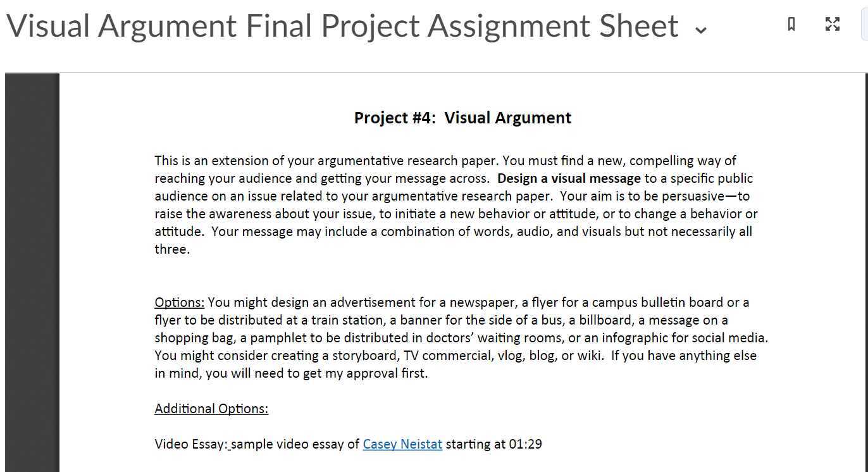Image resolution: width=868 pixels, height=472 pixels.
Task: Click the dark strip left of the document page
Action: [x=32, y=272]
